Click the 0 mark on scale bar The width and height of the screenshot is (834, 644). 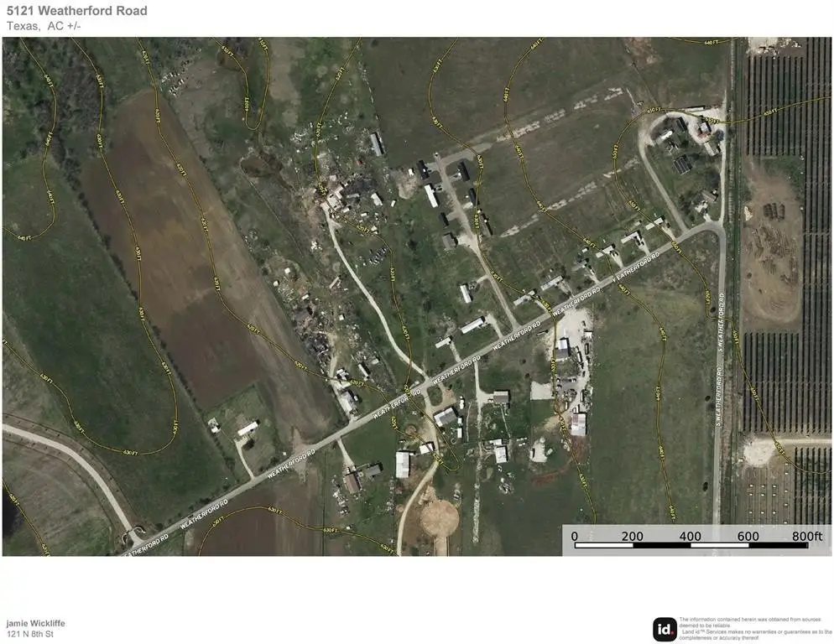point(575,537)
